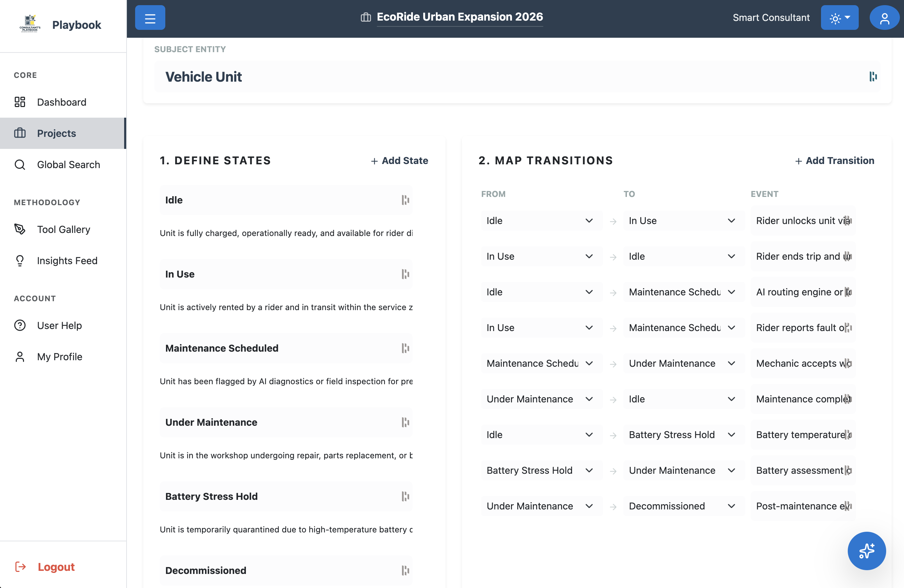Click the briefcase icon beside project title

365,17
